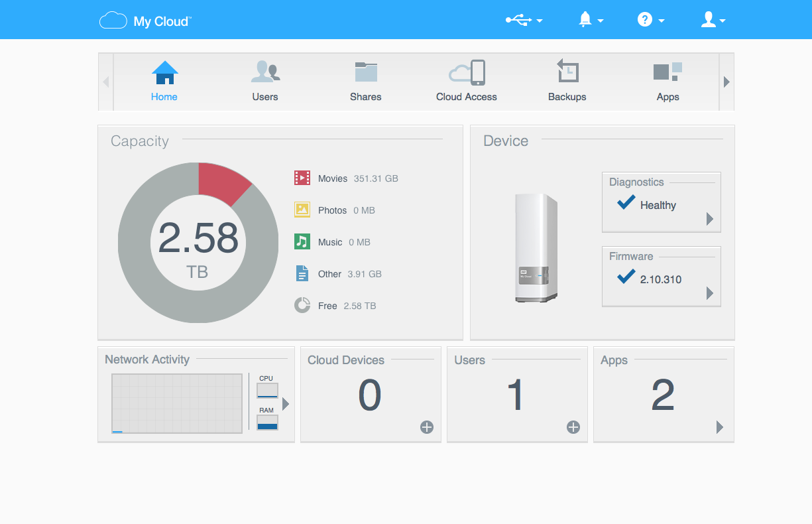The height and width of the screenshot is (524, 812).
Task: Click the Cloud Devices count 0
Action: (369, 396)
